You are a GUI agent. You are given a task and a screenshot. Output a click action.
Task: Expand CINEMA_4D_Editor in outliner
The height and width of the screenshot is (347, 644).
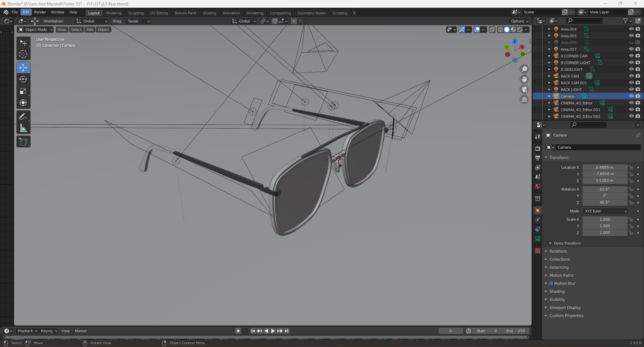(549, 103)
